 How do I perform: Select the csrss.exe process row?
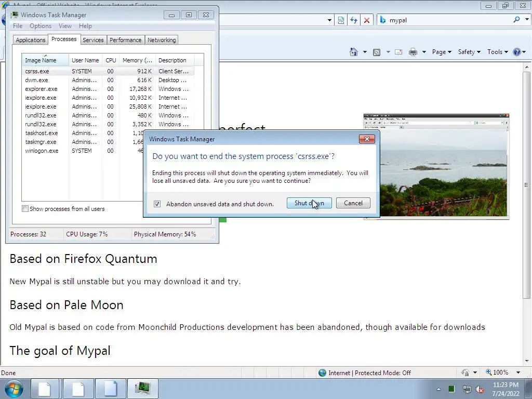[x=108, y=71]
